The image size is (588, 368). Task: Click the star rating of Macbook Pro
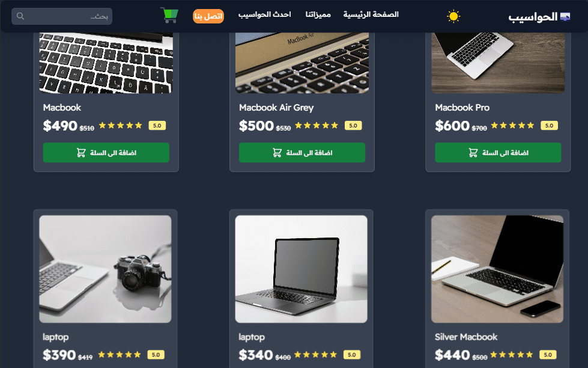pos(512,126)
